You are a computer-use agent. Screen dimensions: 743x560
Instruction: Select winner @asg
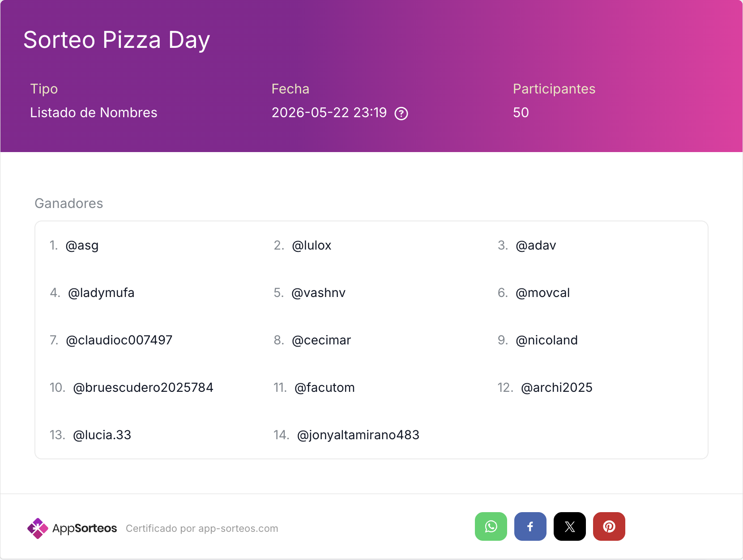(x=82, y=246)
